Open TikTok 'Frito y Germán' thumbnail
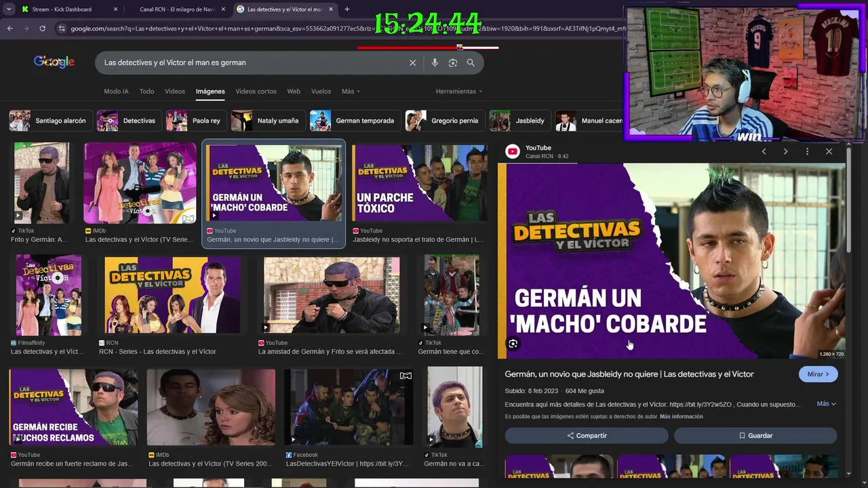 pos(41,183)
